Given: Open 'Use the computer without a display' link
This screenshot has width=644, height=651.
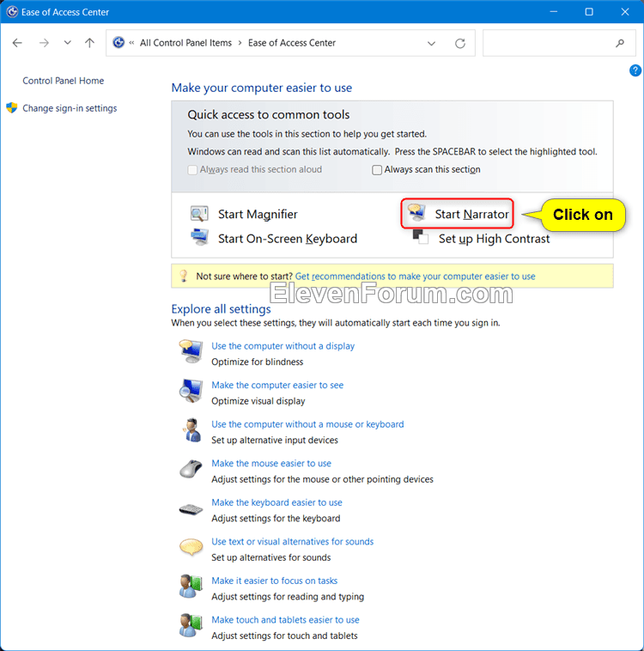Looking at the screenshot, I should [283, 346].
